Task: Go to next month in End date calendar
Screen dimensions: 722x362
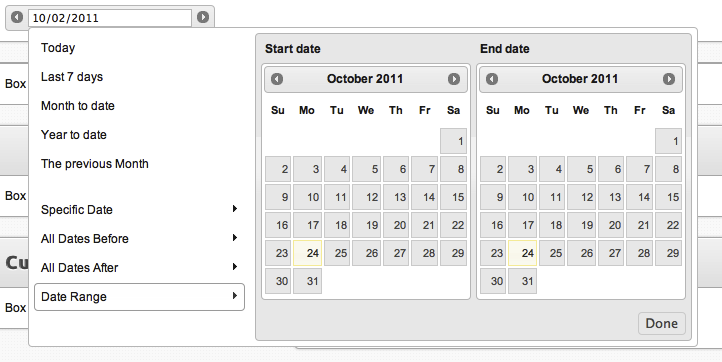Action: click(x=669, y=79)
